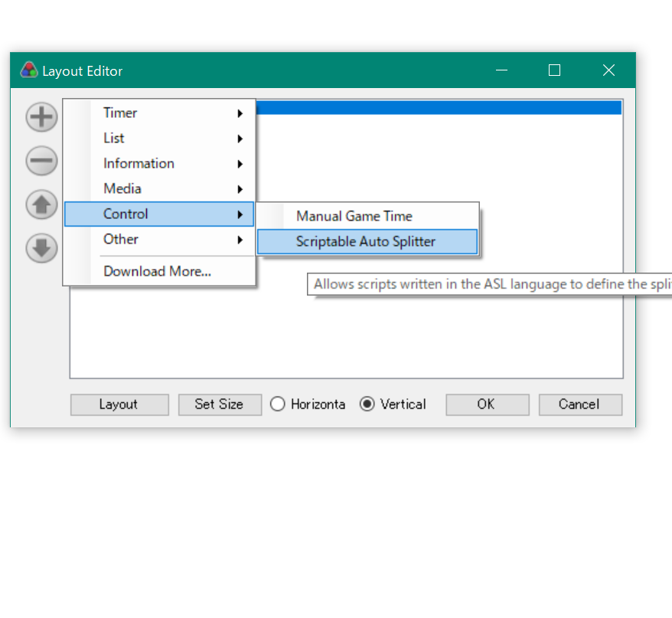Click the Layout button
The height and width of the screenshot is (618, 672).
119,404
